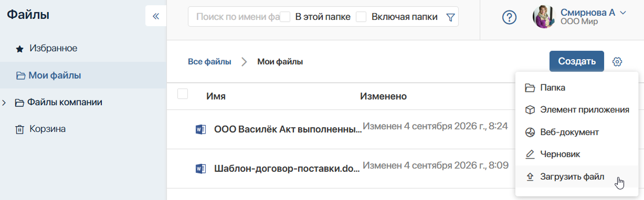Choose Черновик from the create menu
Screen dimensions: 644x200
576,154
